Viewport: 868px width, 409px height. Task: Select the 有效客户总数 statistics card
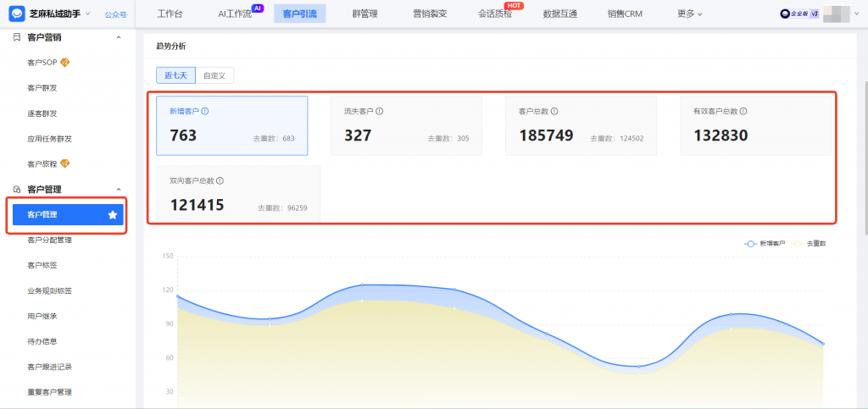pyautogui.click(x=755, y=125)
